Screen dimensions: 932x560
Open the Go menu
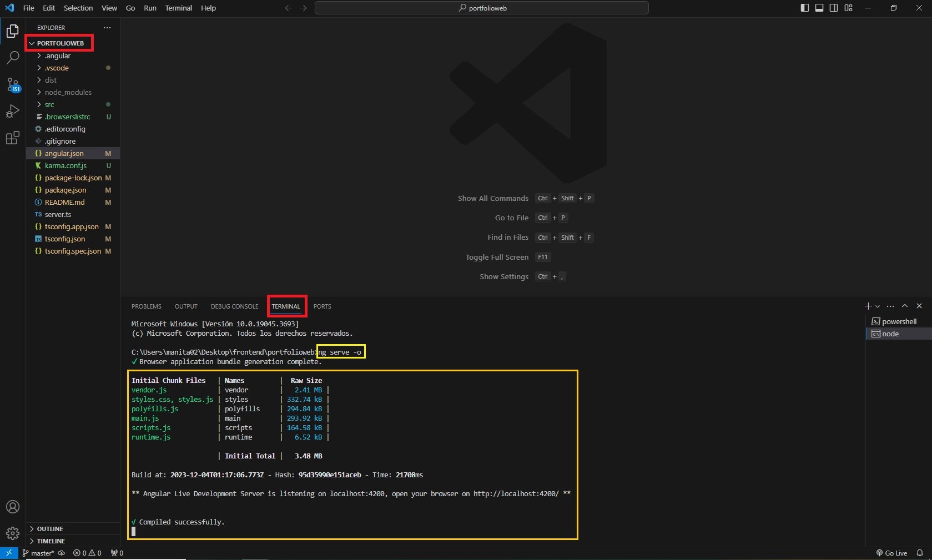[x=130, y=8]
